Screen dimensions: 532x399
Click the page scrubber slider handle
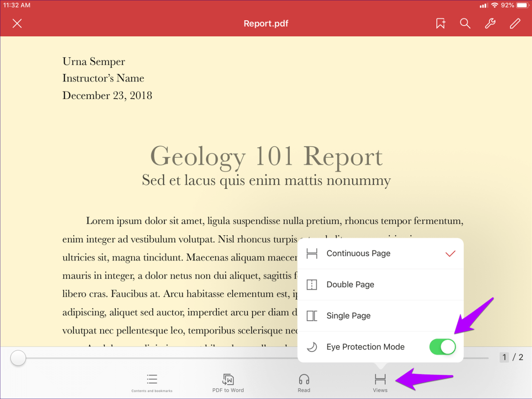pos(18,358)
